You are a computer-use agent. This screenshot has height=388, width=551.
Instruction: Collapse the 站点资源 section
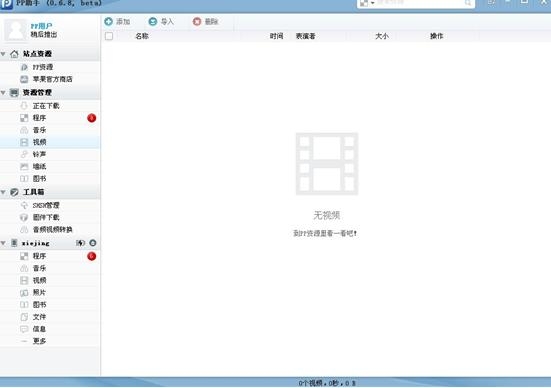click(x=3, y=54)
